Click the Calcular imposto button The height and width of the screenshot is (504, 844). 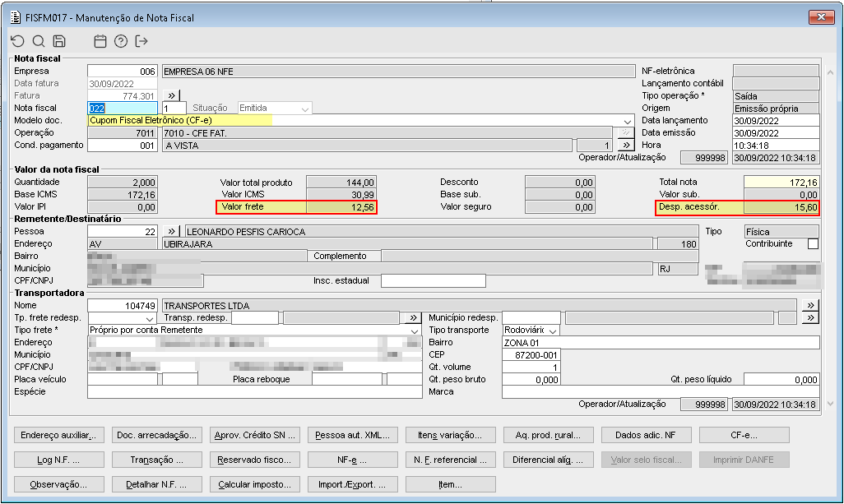(254, 484)
